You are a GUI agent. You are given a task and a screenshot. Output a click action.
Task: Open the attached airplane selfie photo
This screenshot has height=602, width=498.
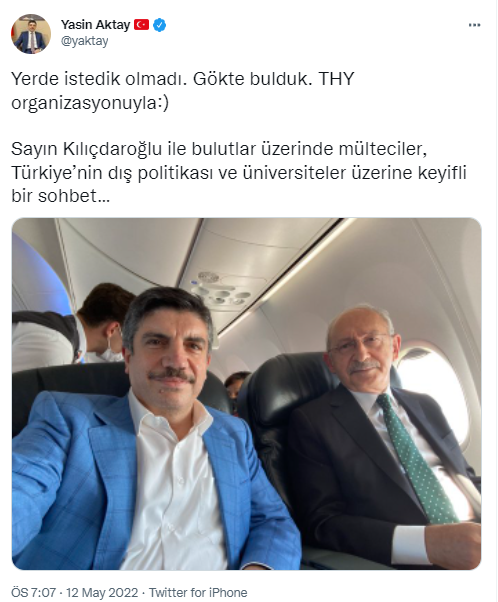[x=247, y=394]
